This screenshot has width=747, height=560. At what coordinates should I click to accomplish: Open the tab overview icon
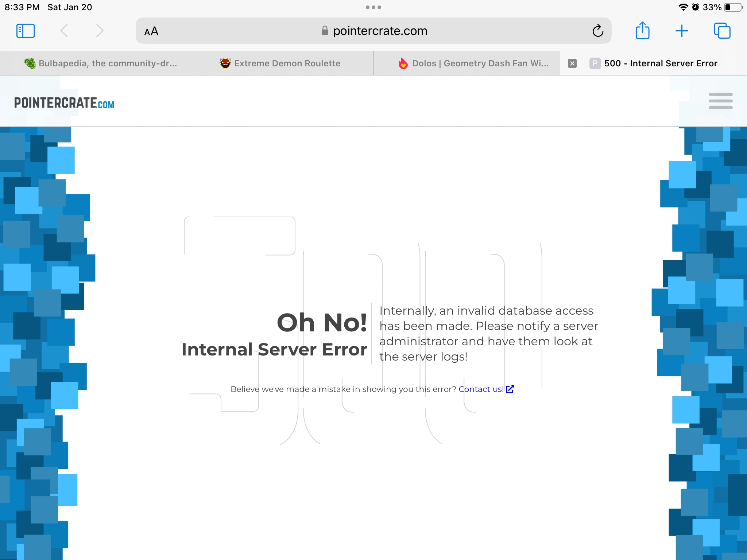pyautogui.click(x=723, y=31)
